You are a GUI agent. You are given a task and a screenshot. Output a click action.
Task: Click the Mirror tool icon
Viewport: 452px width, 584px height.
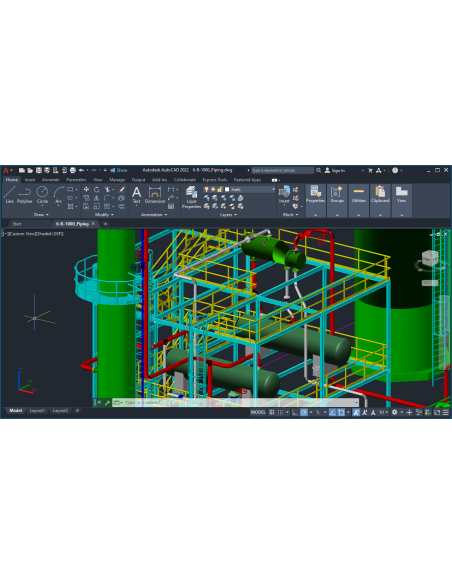[97, 198]
